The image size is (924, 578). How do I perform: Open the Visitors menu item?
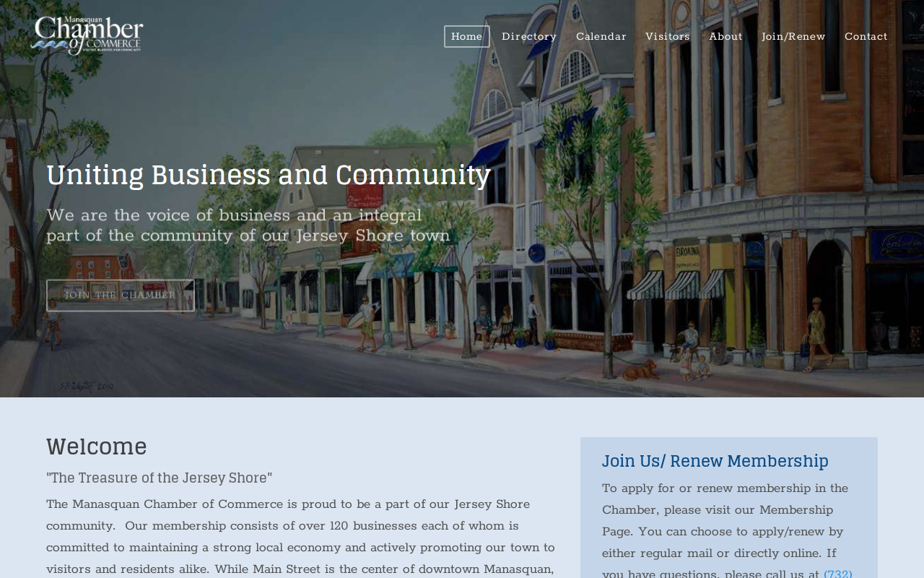(668, 37)
